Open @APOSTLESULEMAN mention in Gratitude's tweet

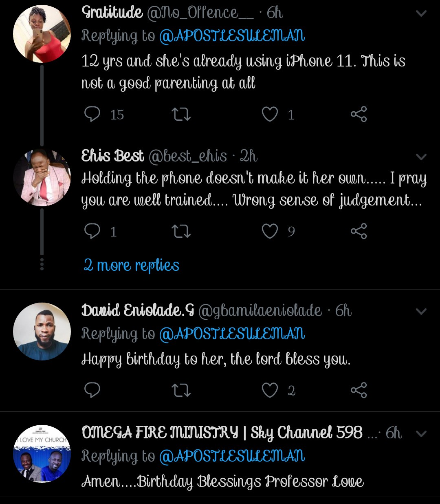[232, 36]
